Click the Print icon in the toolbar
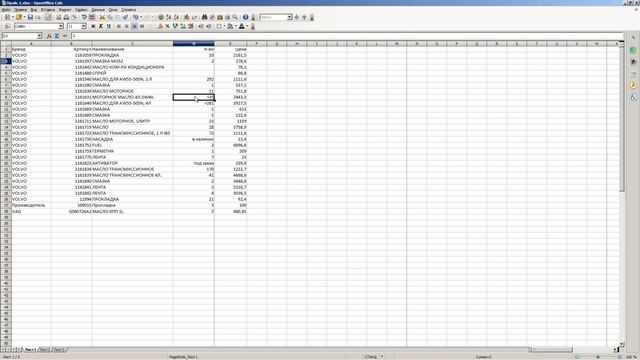 pyautogui.click(x=66, y=17)
